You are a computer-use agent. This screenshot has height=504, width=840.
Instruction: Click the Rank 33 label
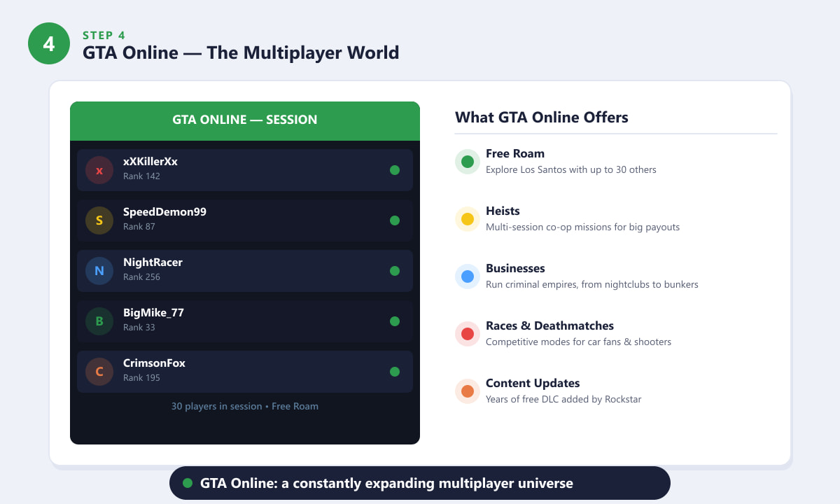pos(139,328)
